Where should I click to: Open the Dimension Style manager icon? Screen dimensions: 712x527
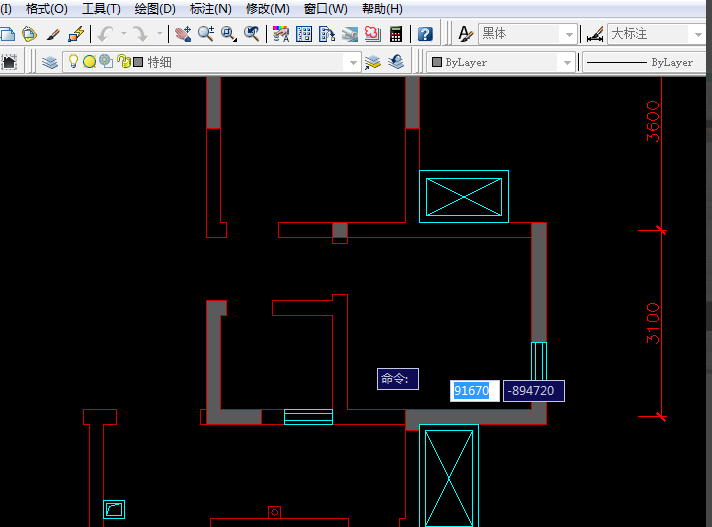595,34
